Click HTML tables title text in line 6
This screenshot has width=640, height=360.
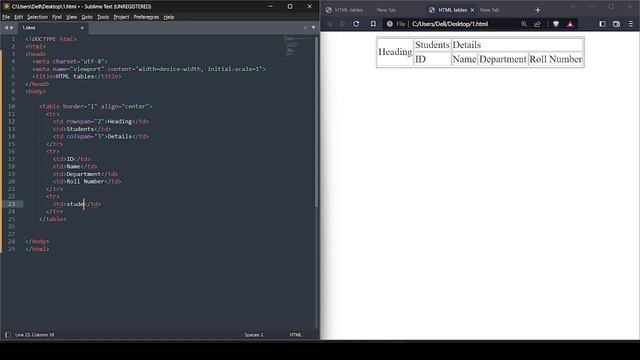75,76
